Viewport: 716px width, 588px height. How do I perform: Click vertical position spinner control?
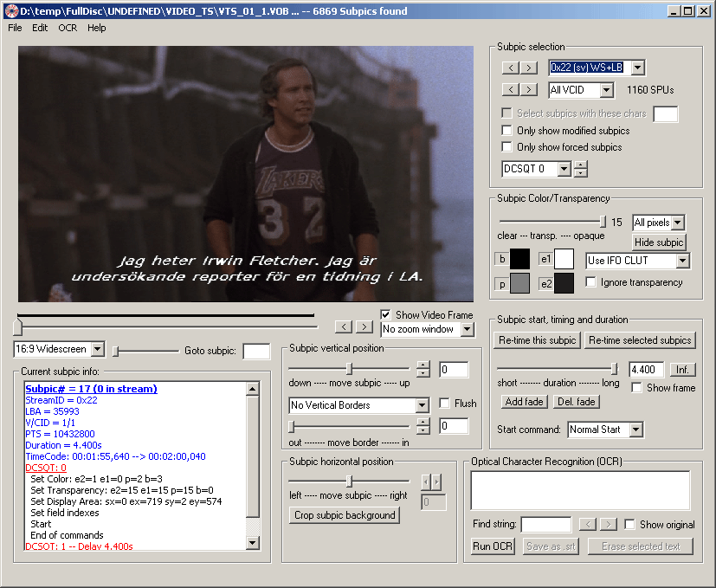pyautogui.click(x=423, y=369)
